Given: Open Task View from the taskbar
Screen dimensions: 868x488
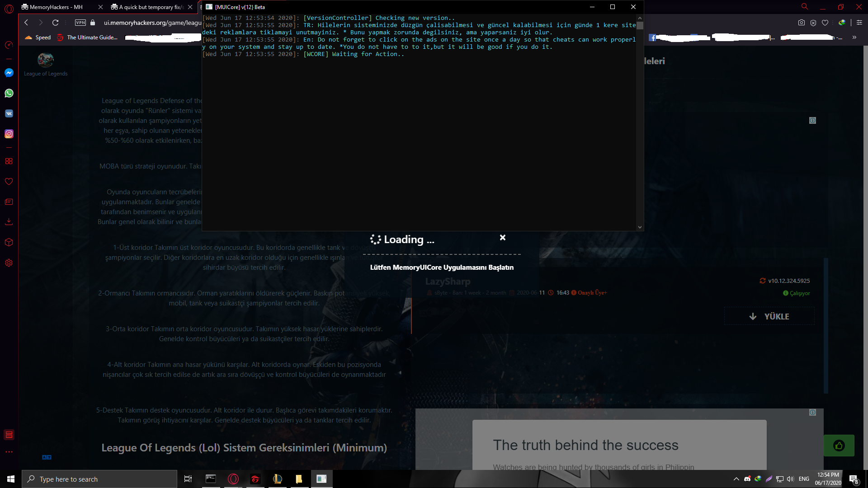Looking at the screenshot, I should click(188, 479).
